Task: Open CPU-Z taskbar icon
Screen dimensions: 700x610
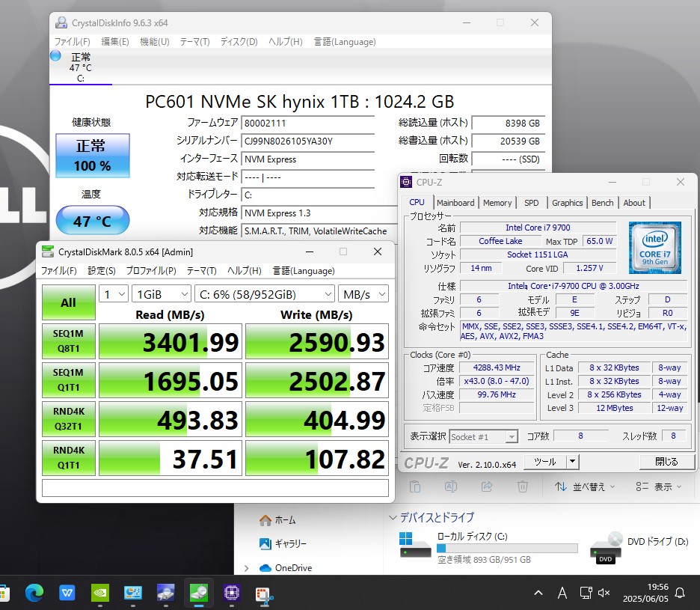Action: coord(232,593)
